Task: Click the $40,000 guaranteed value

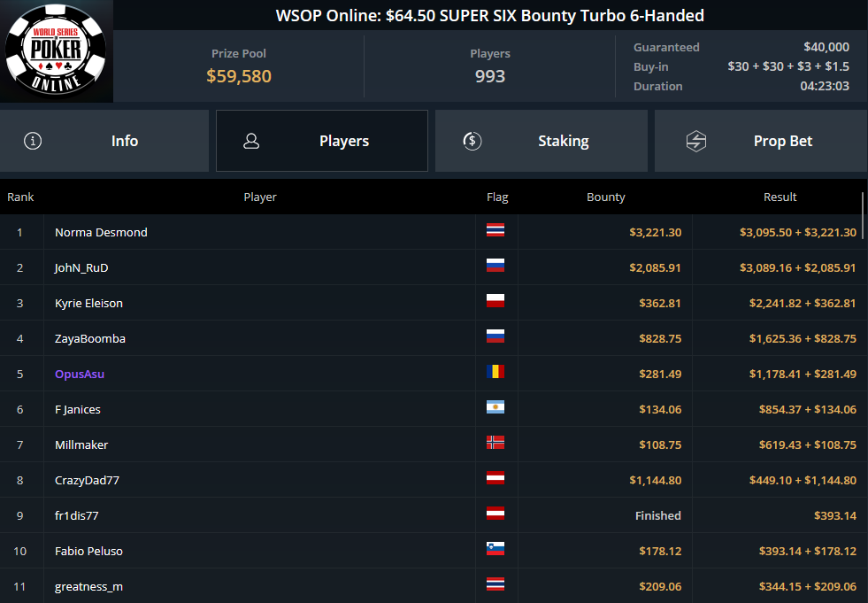Action: [826, 47]
